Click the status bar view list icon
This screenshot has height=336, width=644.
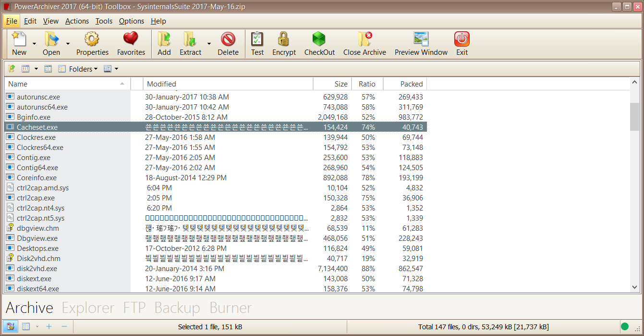coord(26,326)
